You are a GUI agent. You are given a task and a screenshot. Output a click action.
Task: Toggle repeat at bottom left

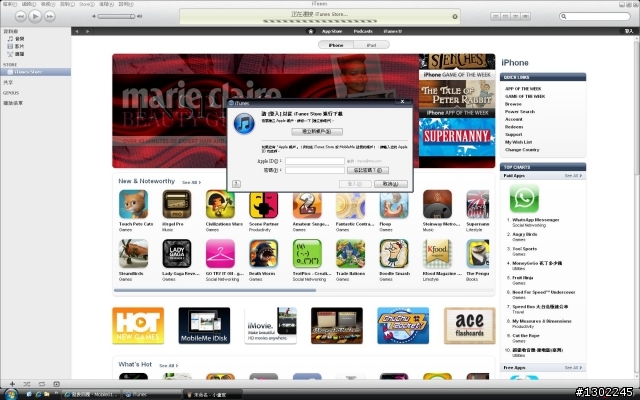42,384
